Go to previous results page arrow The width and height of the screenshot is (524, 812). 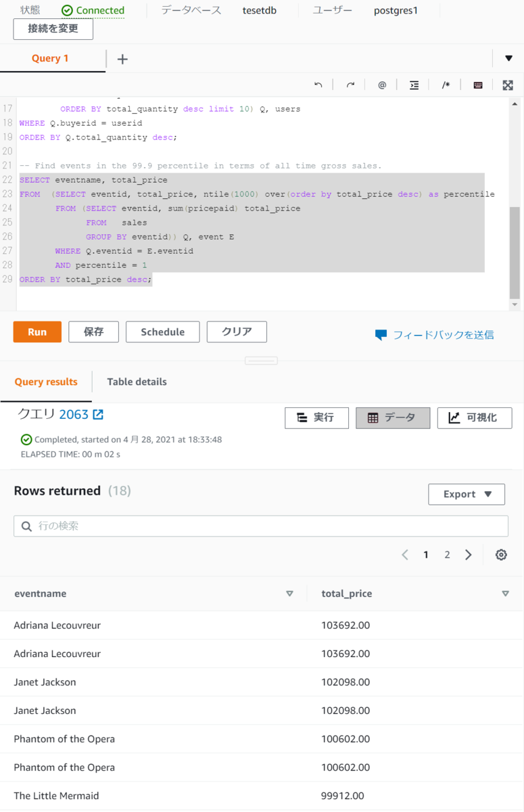[x=405, y=555]
